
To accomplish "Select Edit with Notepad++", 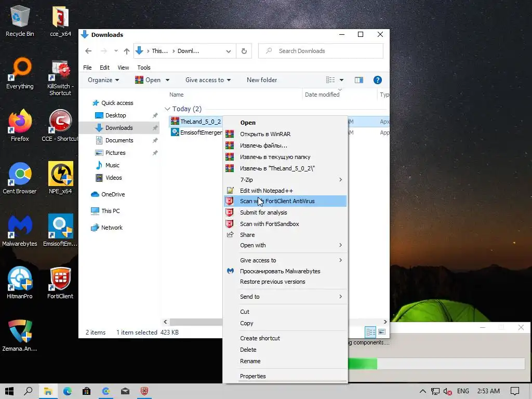I will [286, 191].
